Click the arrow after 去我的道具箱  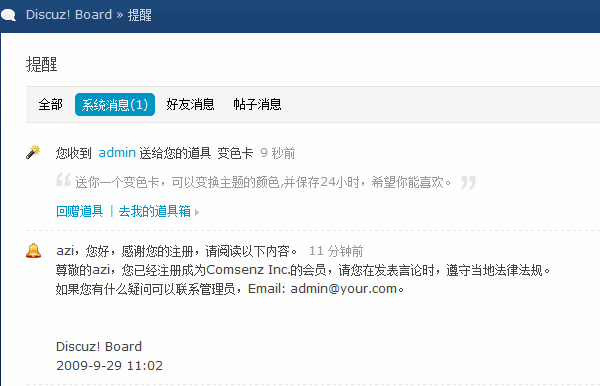[197, 212]
